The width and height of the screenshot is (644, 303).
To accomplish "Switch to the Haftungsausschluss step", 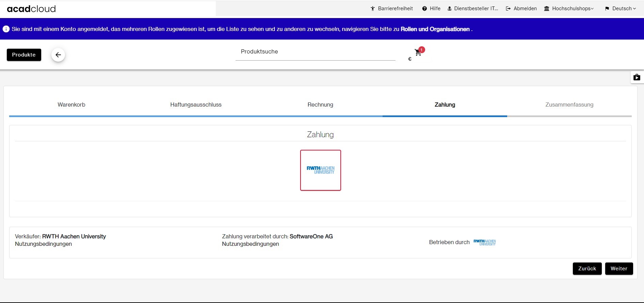I will [x=196, y=105].
